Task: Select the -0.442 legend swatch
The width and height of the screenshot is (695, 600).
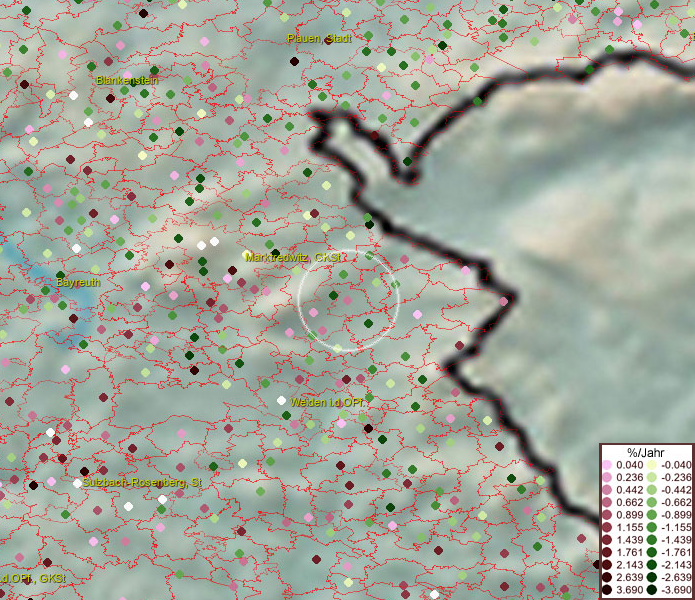Action: (x=652, y=490)
